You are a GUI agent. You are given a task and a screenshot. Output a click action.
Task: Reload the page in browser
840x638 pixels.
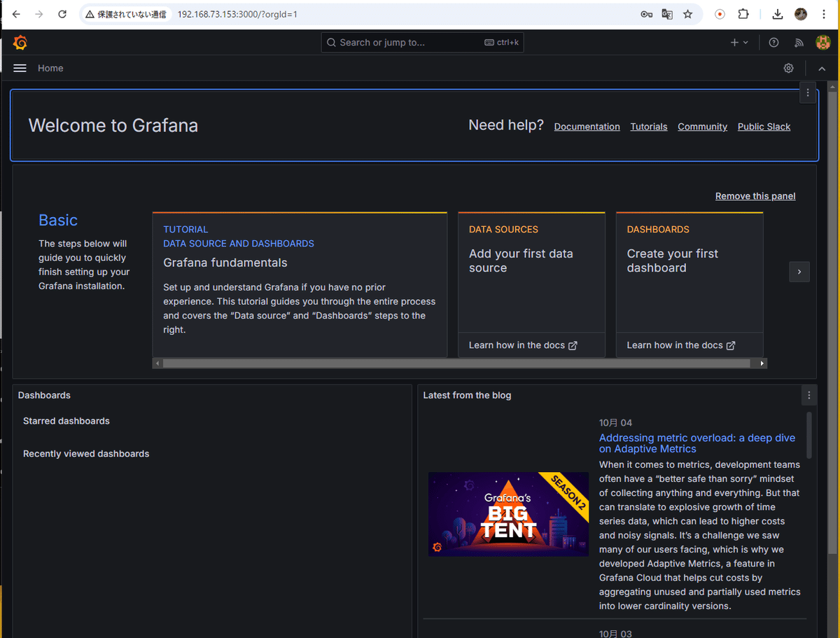(x=62, y=14)
